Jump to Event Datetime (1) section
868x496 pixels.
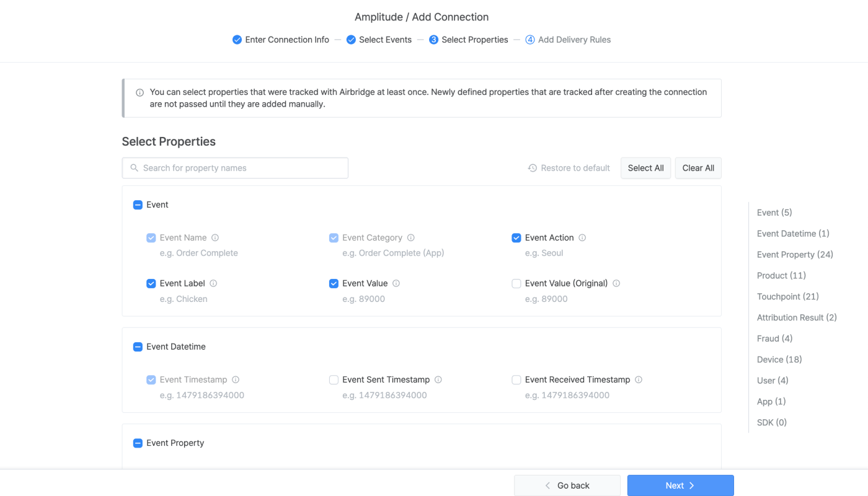coord(793,234)
